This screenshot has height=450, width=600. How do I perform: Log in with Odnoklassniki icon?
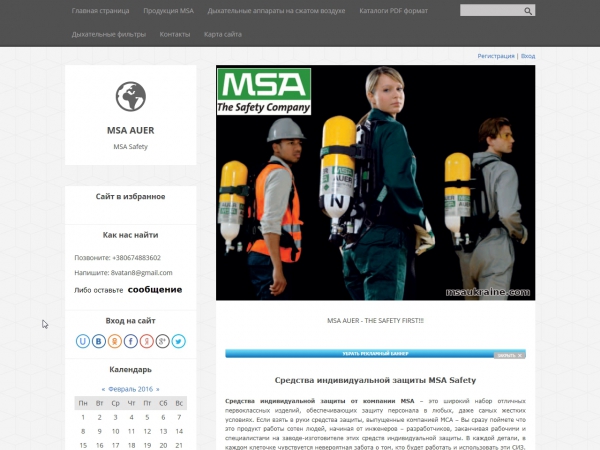pos(114,341)
